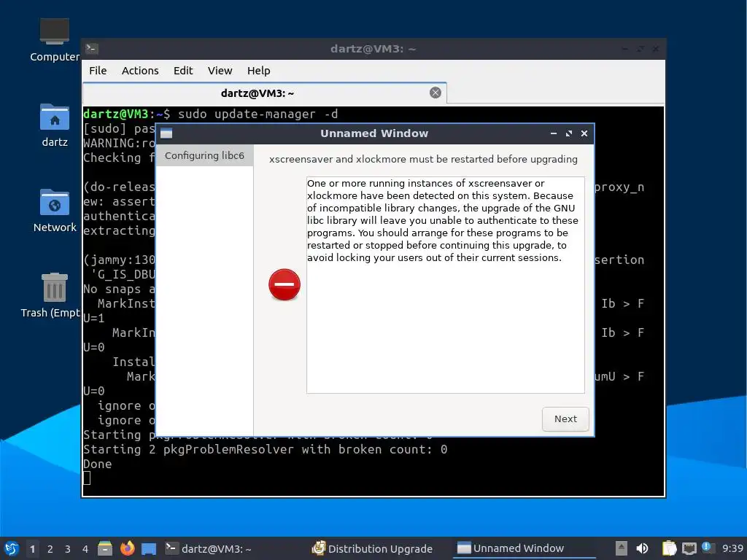Click the panel clock showing 9:39
747x560 pixels.
(x=732, y=548)
